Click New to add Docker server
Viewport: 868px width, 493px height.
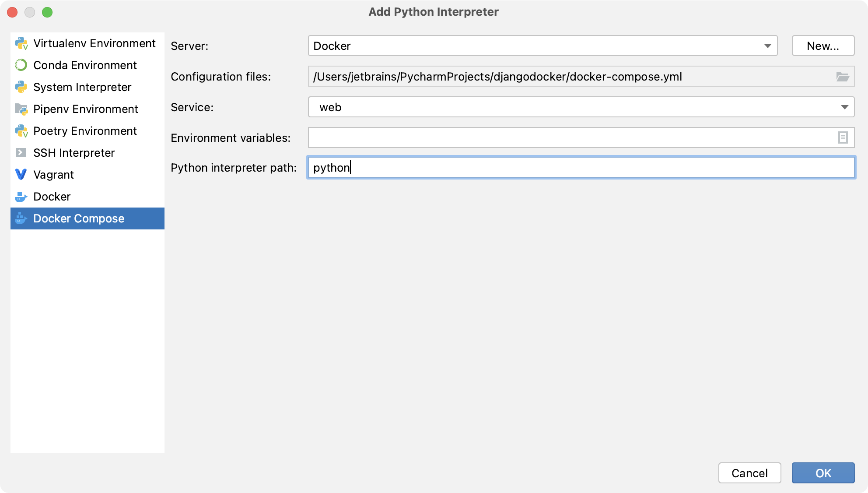(x=822, y=46)
